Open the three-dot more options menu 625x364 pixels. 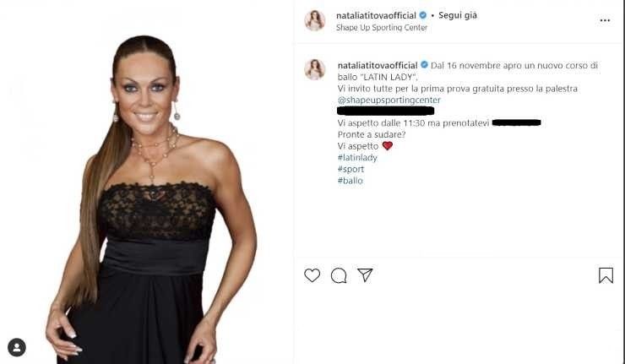(605, 20)
